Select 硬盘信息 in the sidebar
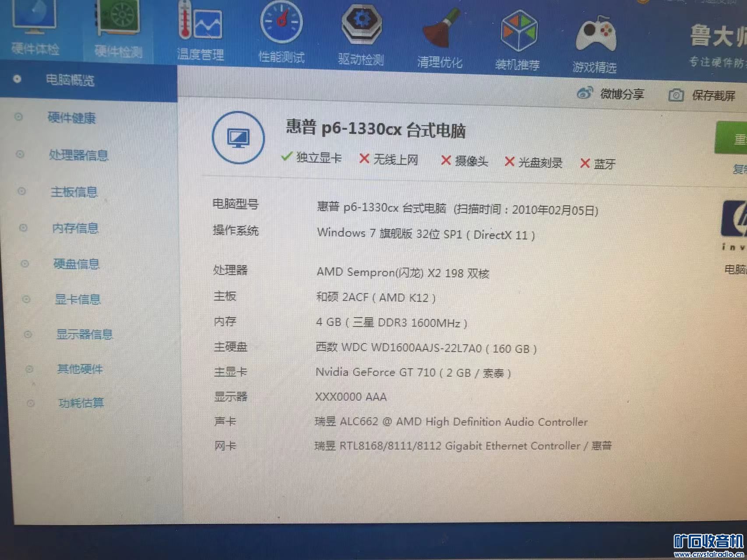This screenshot has width=747, height=560. click(x=76, y=264)
